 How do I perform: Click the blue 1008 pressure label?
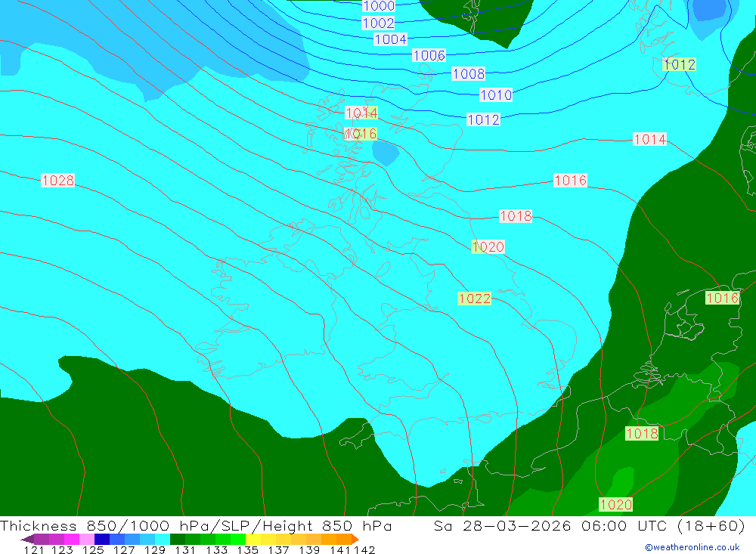pos(469,74)
